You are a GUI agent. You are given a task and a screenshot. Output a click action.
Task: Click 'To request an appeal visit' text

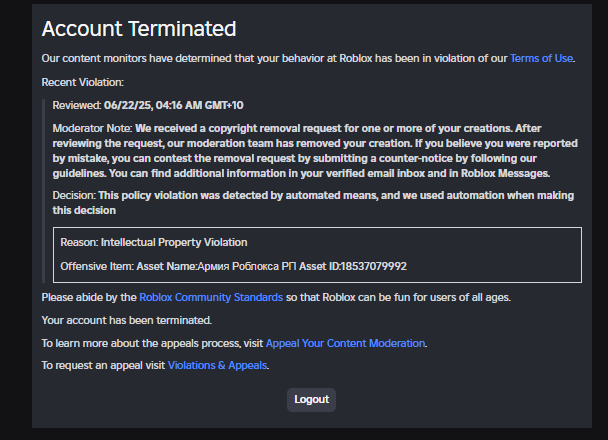pos(103,366)
